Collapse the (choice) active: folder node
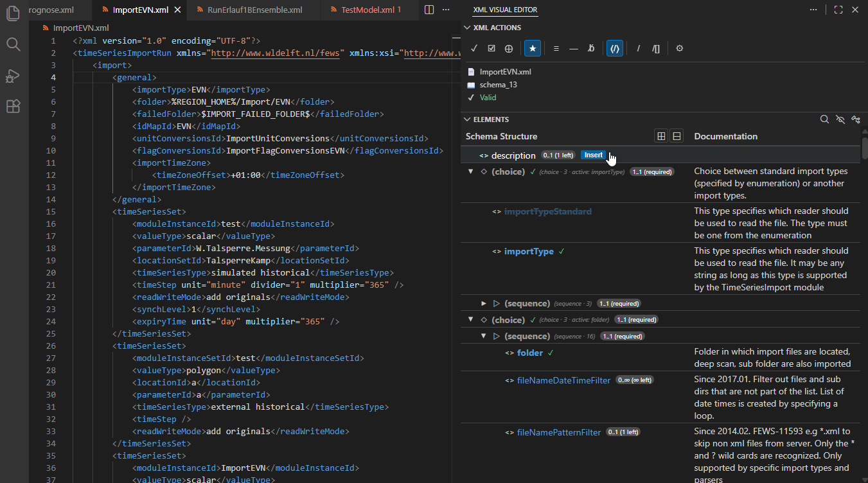Screen dimensions: 868x483 (471, 320)
